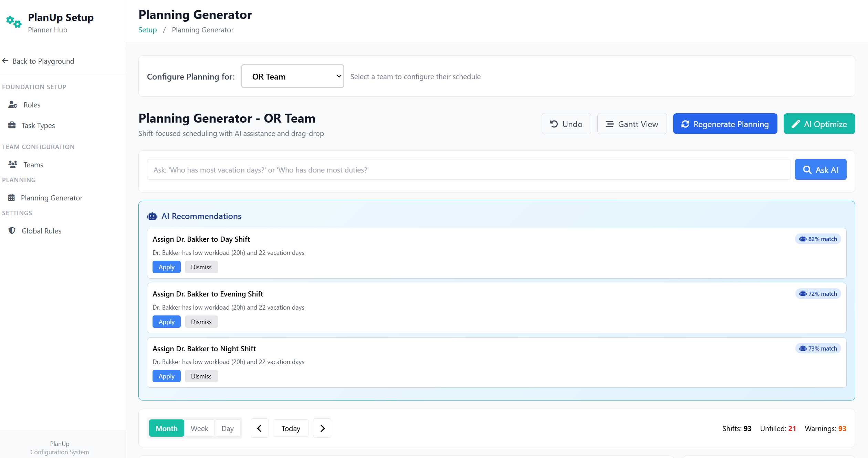
Task: Click the Undo arrow icon
Action: [554, 124]
